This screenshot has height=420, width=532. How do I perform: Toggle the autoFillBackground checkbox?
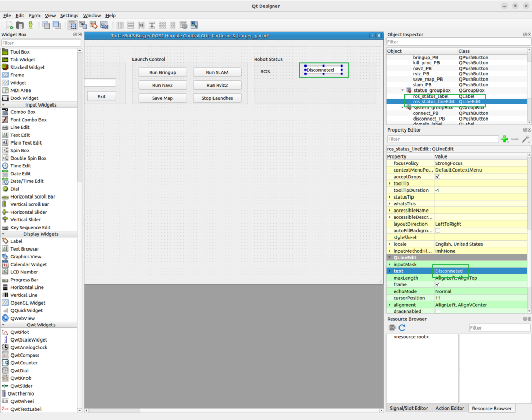tap(437, 231)
